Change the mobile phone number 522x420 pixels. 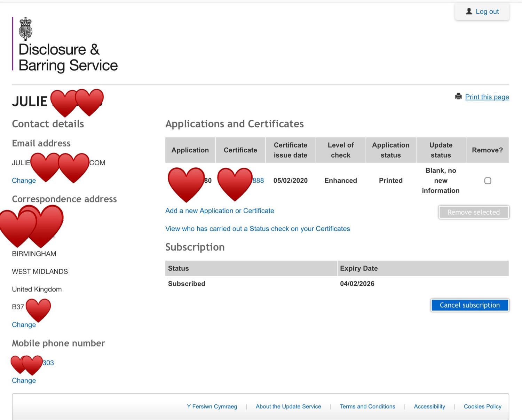[x=24, y=380]
